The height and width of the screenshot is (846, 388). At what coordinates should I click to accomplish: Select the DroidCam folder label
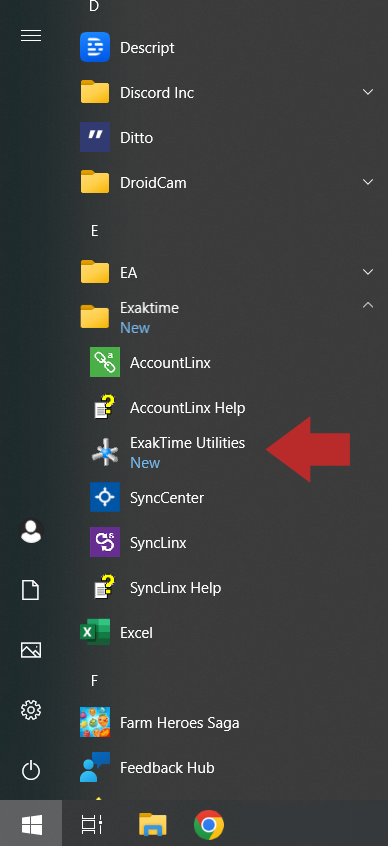tap(153, 183)
